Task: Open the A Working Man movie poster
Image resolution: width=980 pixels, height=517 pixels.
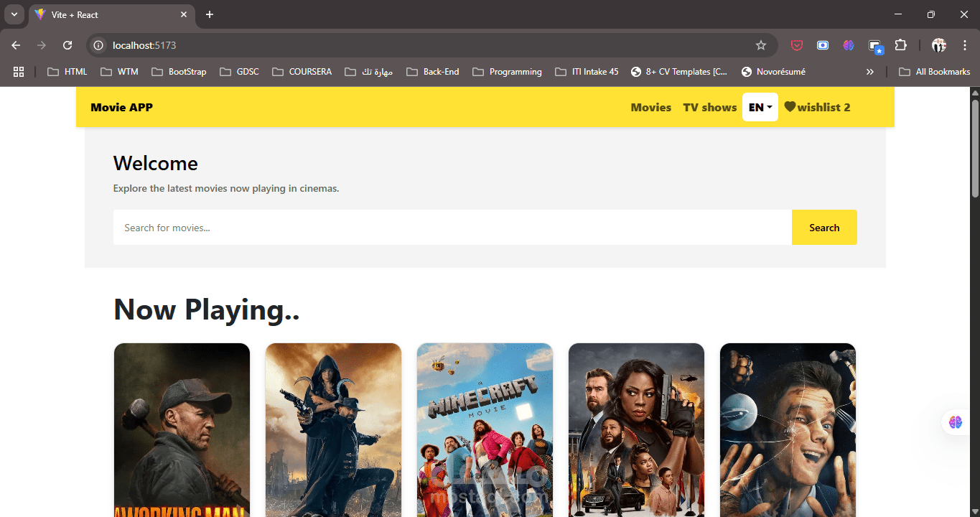Action: click(x=182, y=430)
